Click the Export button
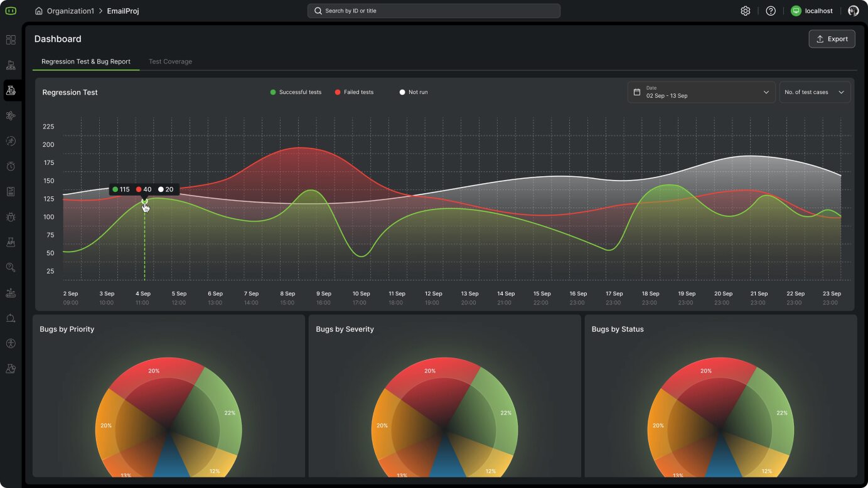The width and height of the screenshot is (868, 488). [x=832, y=39]
